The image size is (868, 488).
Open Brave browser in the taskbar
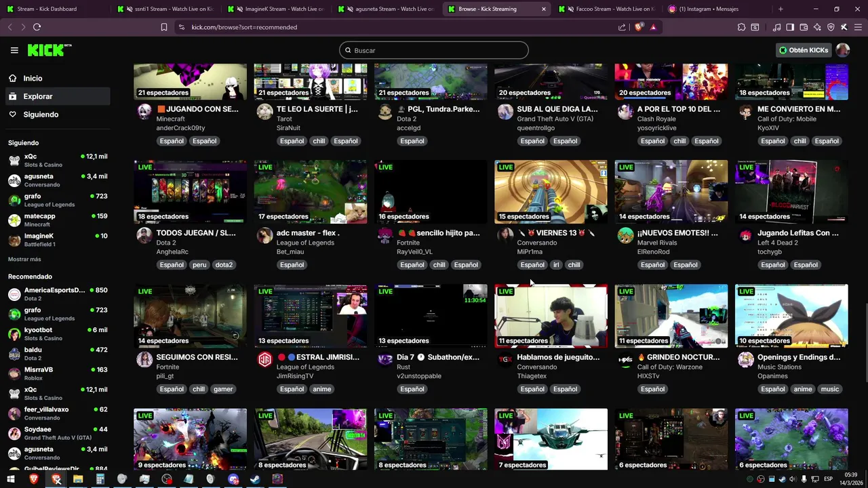coord(34,479)
